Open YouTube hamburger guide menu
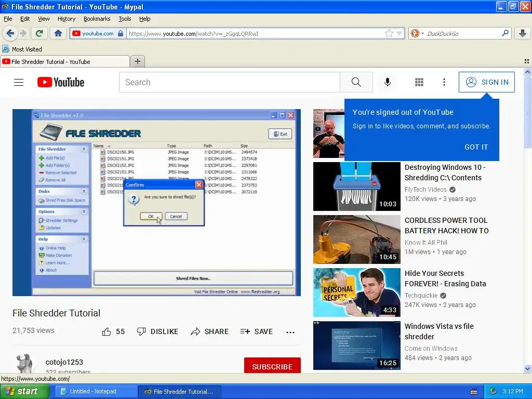This screenshot has height=399, width=532. (x=19, y=82)
